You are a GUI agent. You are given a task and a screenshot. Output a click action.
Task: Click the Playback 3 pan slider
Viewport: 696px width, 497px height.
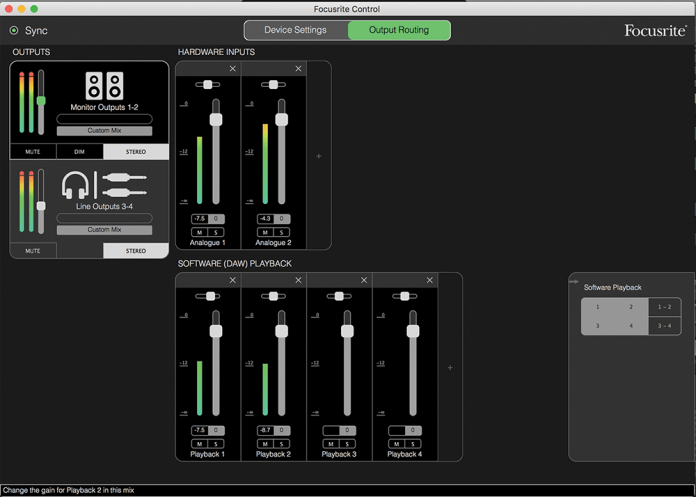coord(339,296)
